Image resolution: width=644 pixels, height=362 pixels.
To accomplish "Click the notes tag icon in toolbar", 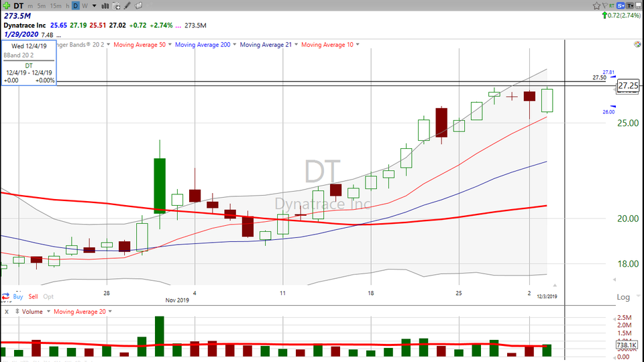I will click(x=139, y=6).
